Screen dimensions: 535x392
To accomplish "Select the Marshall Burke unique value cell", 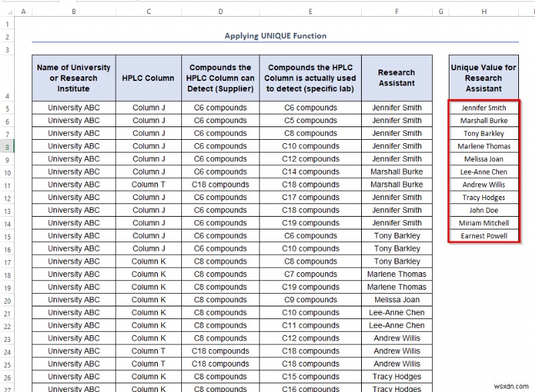I will tap(484, 120).
